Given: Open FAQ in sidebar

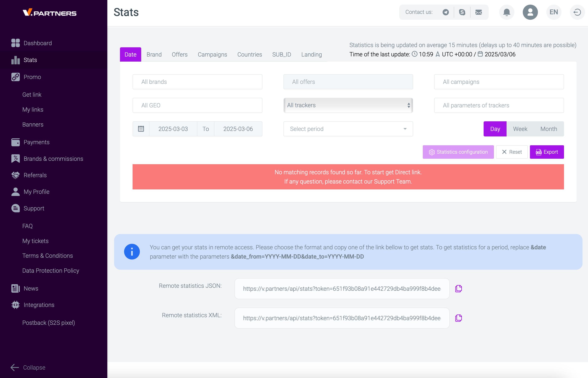Looking at the screenshot, I should 27,226.
